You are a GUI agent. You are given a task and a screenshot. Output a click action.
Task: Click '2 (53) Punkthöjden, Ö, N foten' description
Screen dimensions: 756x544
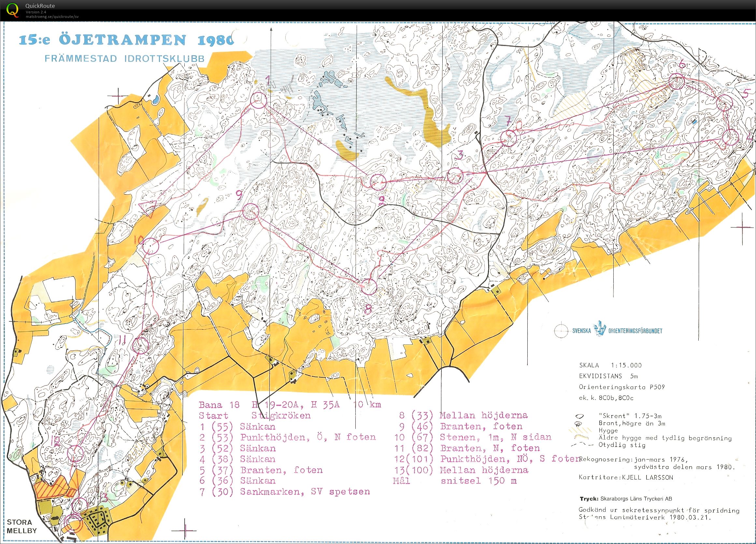287,437
